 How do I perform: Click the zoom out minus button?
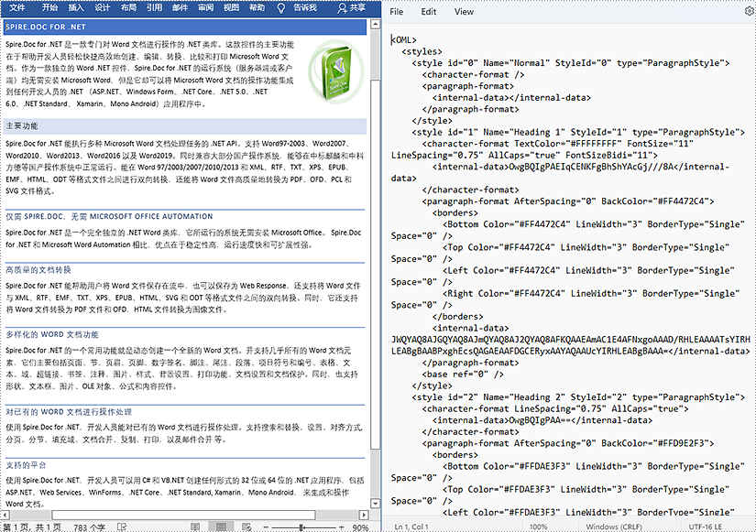(x=266, y=527)
